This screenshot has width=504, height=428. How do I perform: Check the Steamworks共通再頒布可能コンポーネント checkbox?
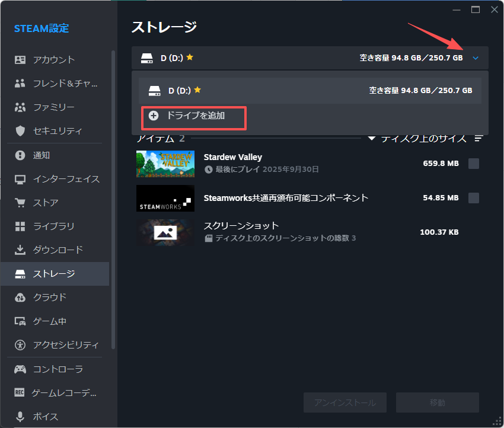(x=474, y=197)
